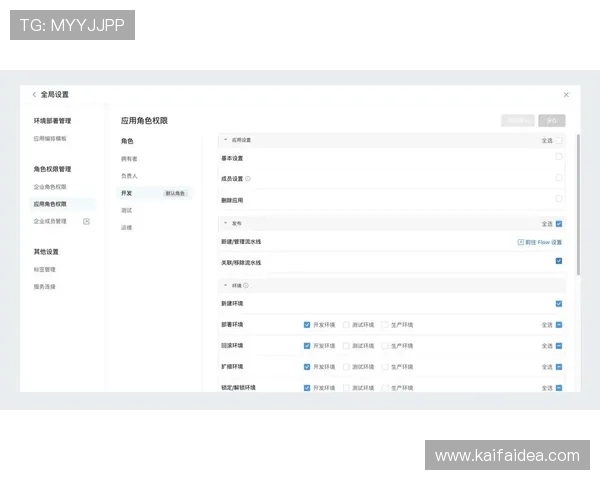600x480 pixels.
Task: Follow the 前往 Flow 设置 link
Action: tap(543, 242)
